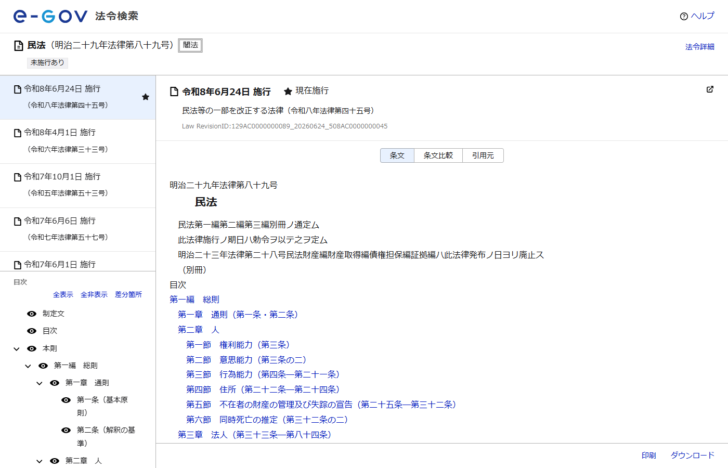Open link 第二節 意思能力(第三条の二)
Screen dimensions: 728x468
246,360
